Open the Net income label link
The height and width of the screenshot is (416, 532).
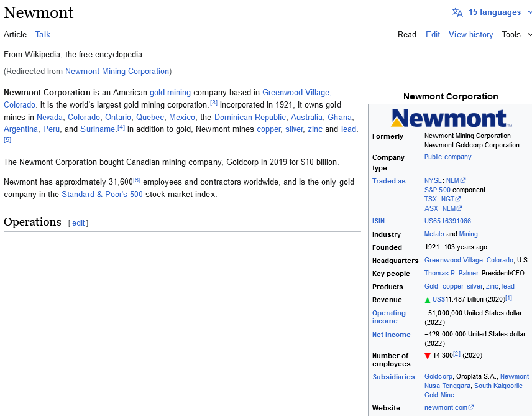click(x=391, y=335)
